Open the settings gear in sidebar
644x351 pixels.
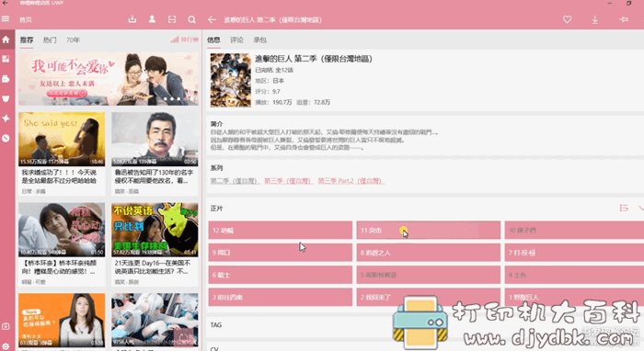[6, 345]
